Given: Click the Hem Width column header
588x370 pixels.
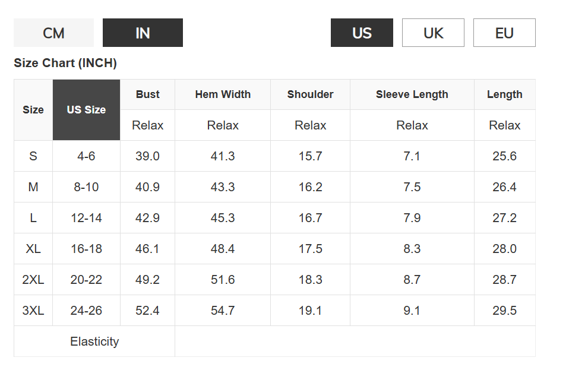Looking at the screenshot, I should (x=223, y=94).
